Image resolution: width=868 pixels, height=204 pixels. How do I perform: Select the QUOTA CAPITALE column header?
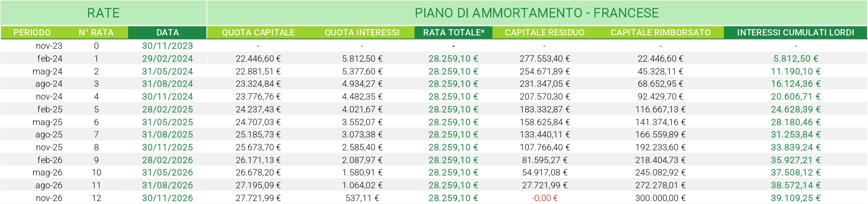pyautogui.click(x=258, y=33)
